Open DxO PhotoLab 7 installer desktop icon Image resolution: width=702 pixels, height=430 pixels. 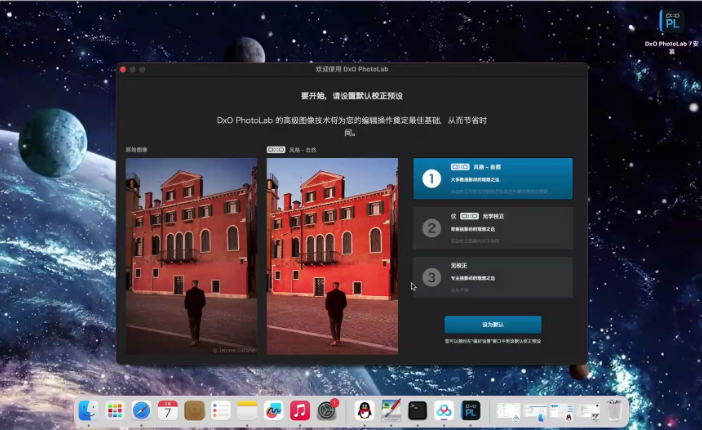coord(672,21)
